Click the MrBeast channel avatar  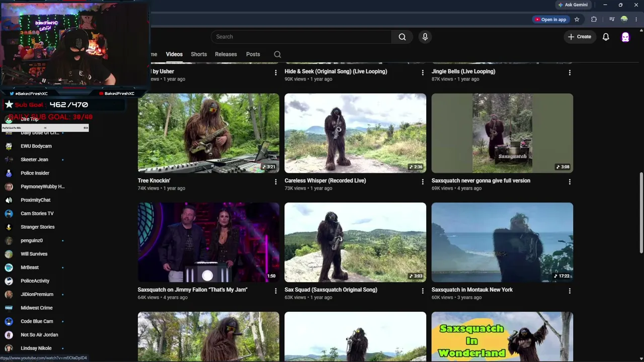(x=9, y=267)
